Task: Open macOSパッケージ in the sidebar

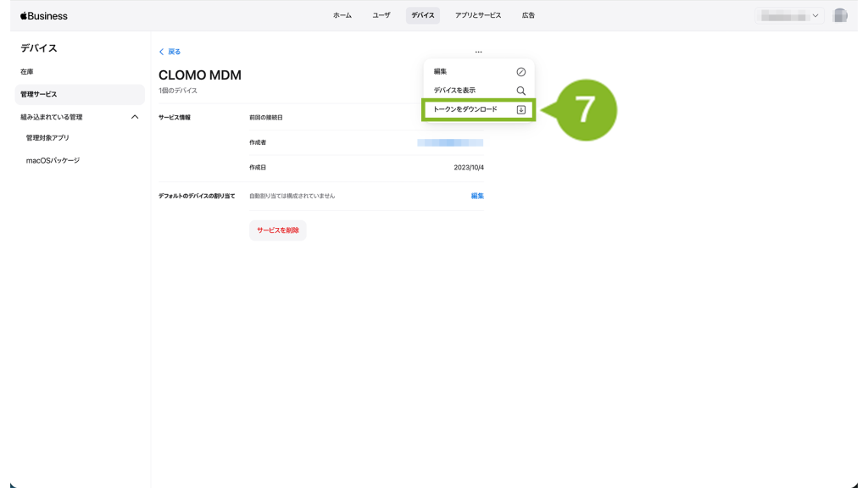Action: (x=53, y=160)
